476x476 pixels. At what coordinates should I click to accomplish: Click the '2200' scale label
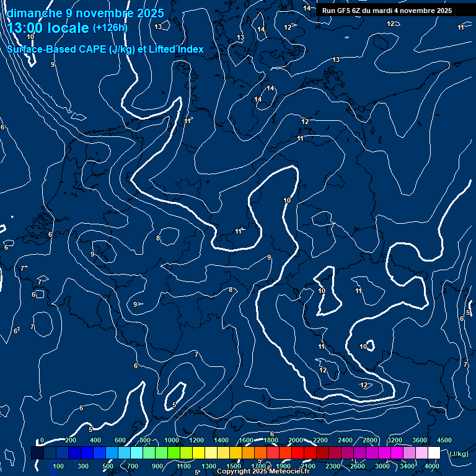coord(320,440)
